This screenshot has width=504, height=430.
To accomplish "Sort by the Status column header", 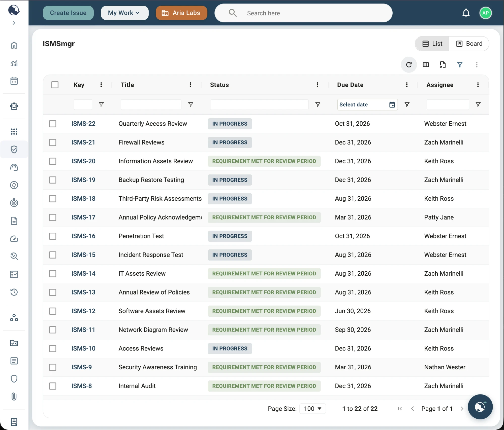I will tap(219, 85).
